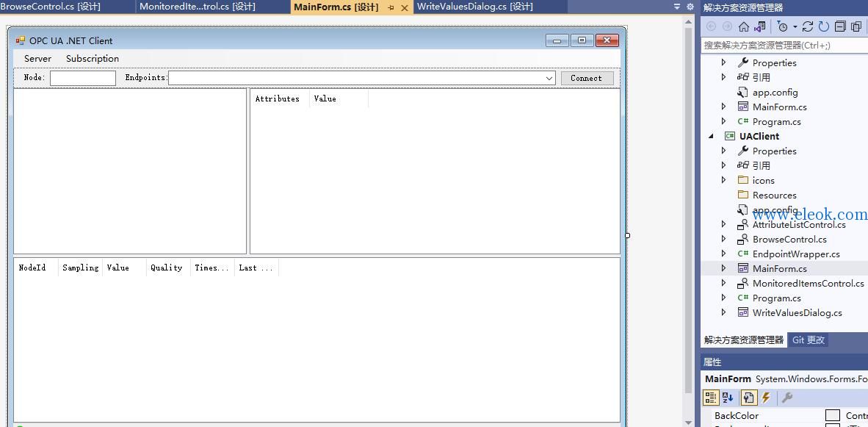This screenshot has height=427, width=868.
Task: Pin the MainForm.cs design tab
Action: point(391,8)
